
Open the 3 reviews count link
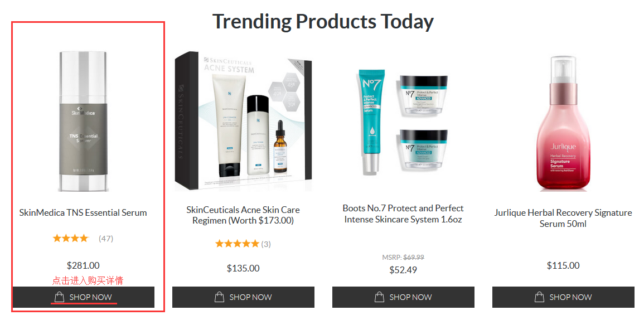[266, 244]
